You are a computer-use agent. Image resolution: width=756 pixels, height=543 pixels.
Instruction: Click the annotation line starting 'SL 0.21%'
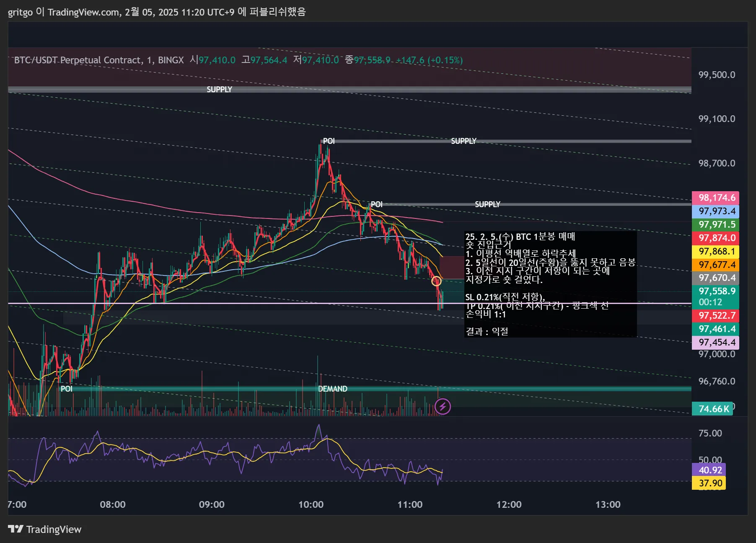click(x=505, y=297)
